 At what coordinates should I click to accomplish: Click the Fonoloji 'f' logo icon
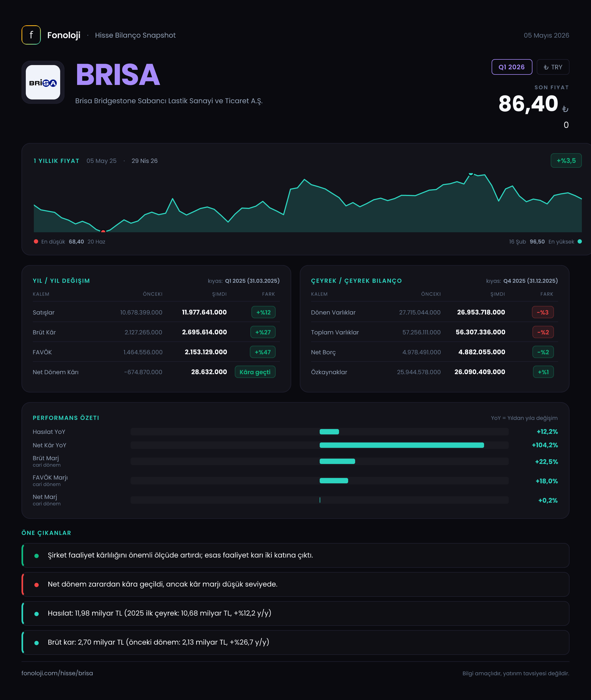[x=31, y=35]
